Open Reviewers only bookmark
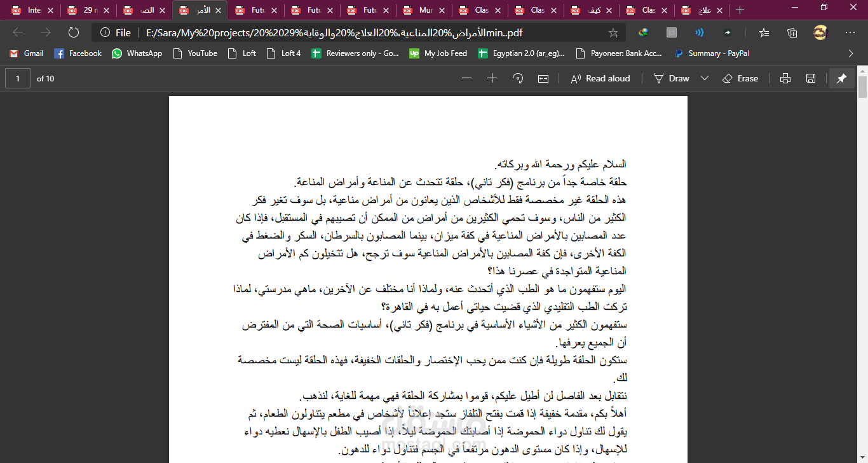This screenshot has height=463, width=868. [x=355, y=53]
